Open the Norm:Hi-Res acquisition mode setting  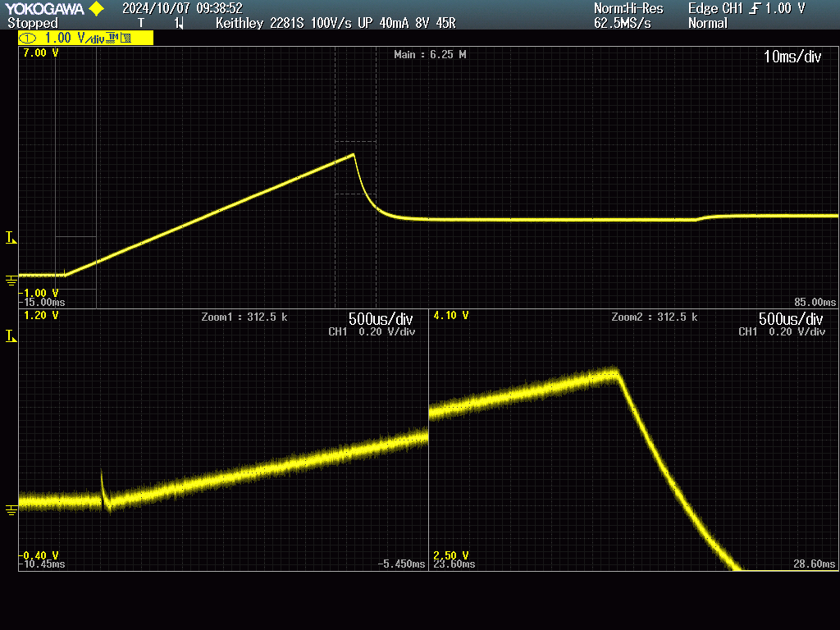pos(628,9)
